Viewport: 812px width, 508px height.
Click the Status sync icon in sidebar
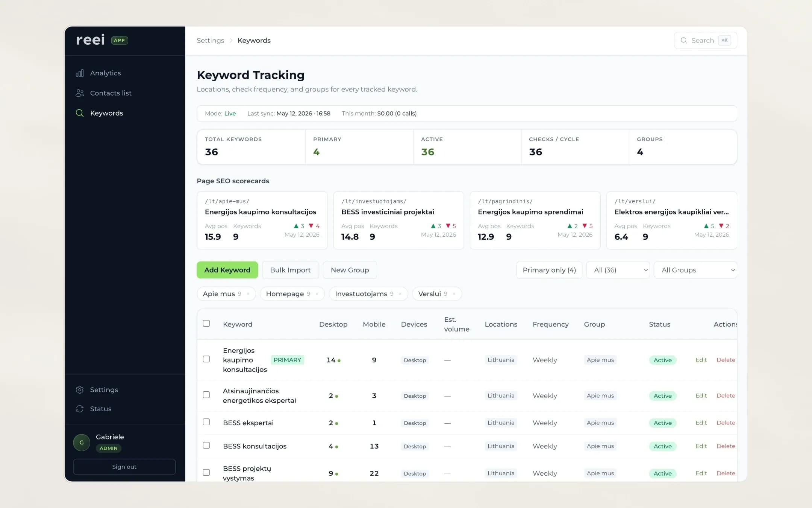click(x=80, y=409)
